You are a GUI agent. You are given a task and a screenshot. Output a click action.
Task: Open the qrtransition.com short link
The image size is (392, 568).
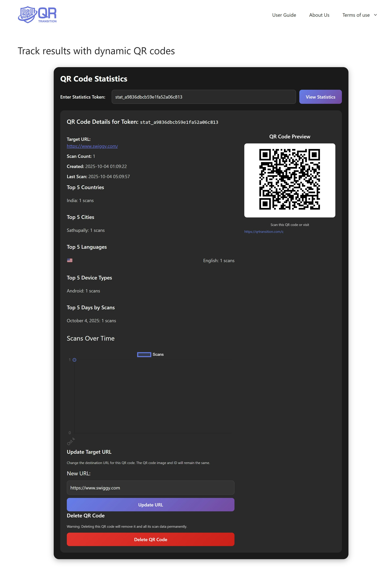coord(264,232)
